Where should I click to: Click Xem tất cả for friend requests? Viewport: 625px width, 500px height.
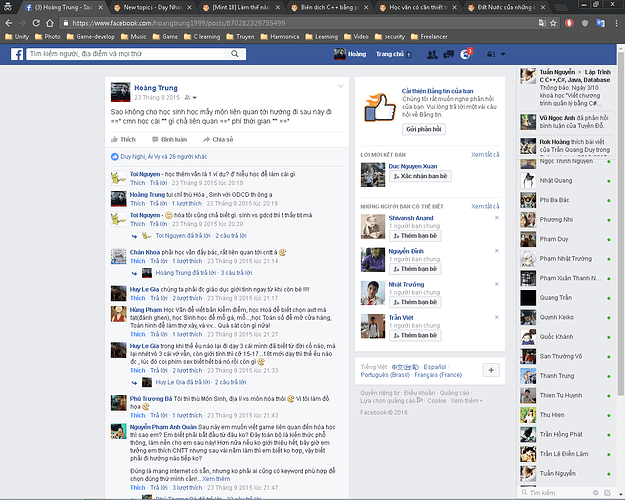click(x=485, y=155)
